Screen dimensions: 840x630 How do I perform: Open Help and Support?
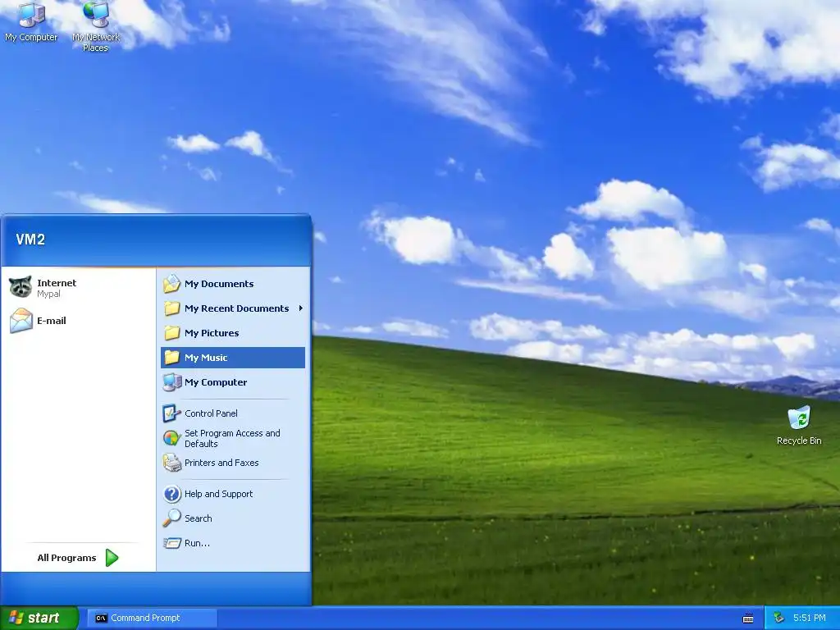(x=233, y=494)
